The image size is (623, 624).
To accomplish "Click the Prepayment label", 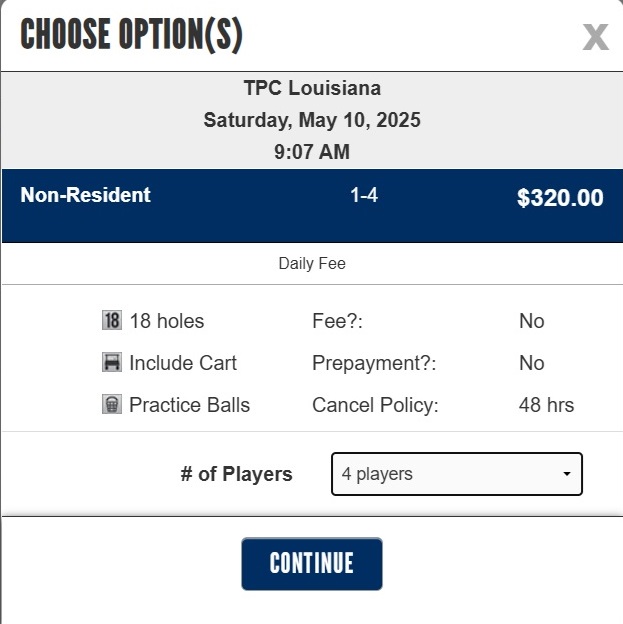I will tap(374, 363).
